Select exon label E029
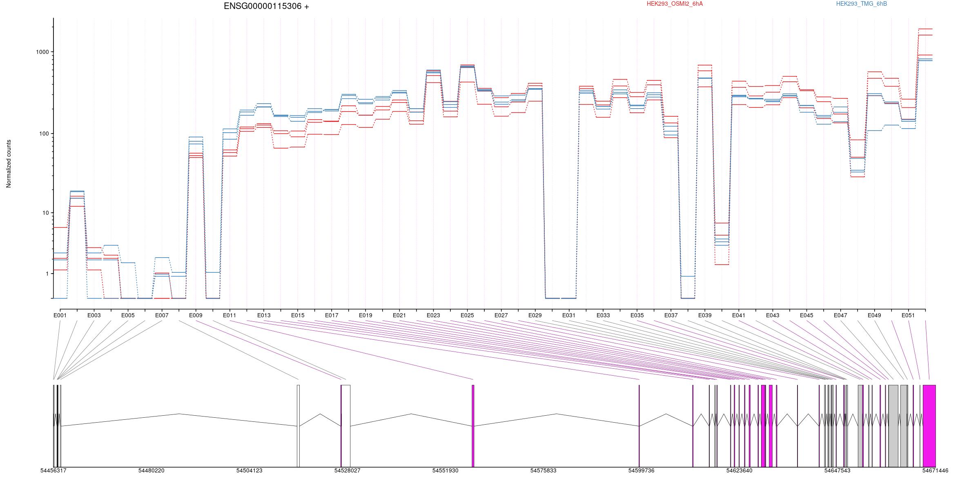Viewport: 980px width, 490px height. coord(535,315)
